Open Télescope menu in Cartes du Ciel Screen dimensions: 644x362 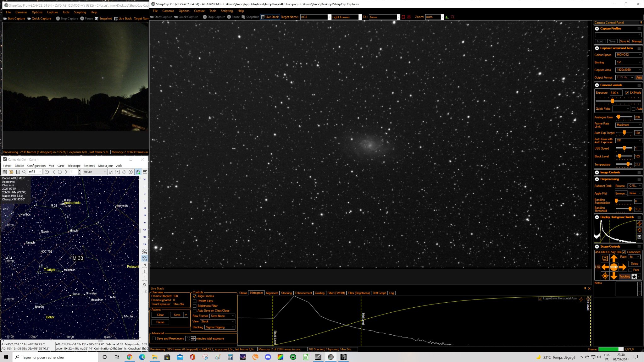pyautogui.click(x=74, y=166)
